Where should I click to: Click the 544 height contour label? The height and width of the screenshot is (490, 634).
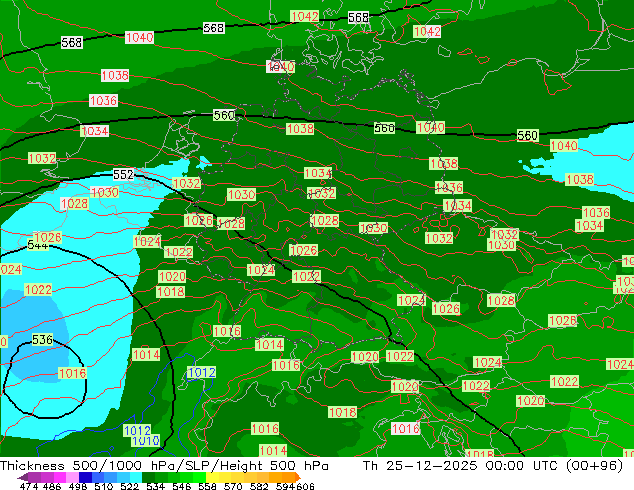[x=38, y=245]
